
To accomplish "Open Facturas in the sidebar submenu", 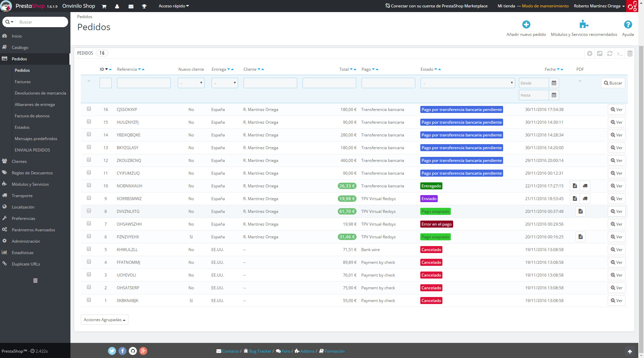I will coord(22,82).
